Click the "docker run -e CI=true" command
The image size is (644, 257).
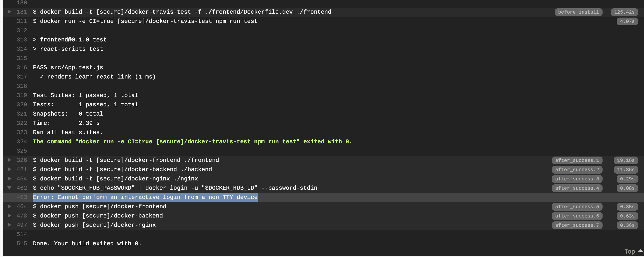coord(145,21)
